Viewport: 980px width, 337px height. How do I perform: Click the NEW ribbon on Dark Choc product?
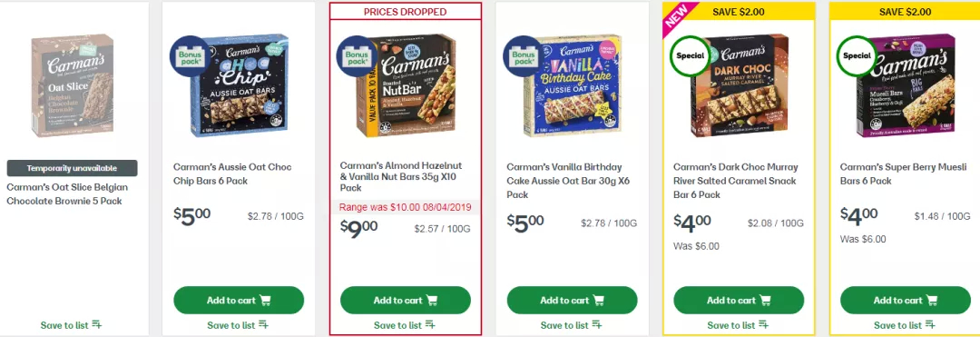pyautogui.click(x=674, y=15)
